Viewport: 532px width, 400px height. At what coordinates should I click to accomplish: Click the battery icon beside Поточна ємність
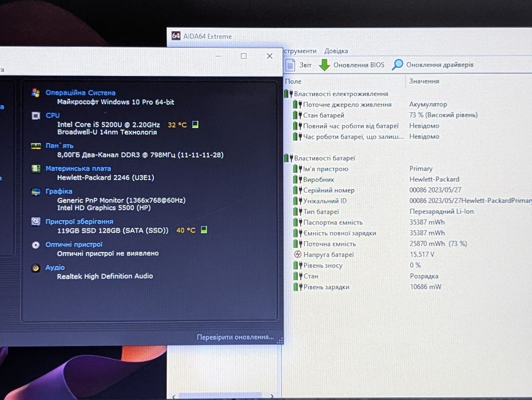click(297, 244)
